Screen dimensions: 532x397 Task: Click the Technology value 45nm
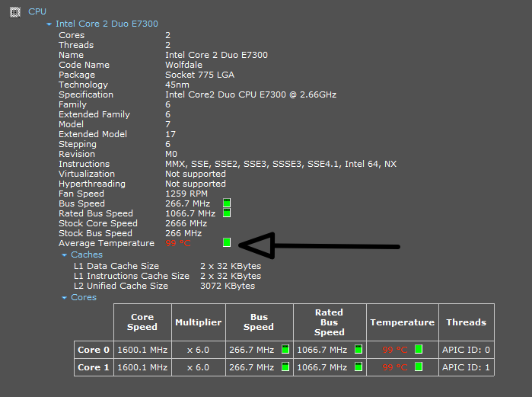tap(177, 85)
